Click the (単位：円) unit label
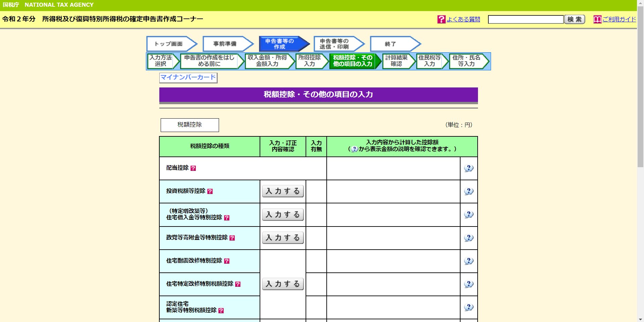The height and width of the screenshot is (322, 644). (459, 125)
